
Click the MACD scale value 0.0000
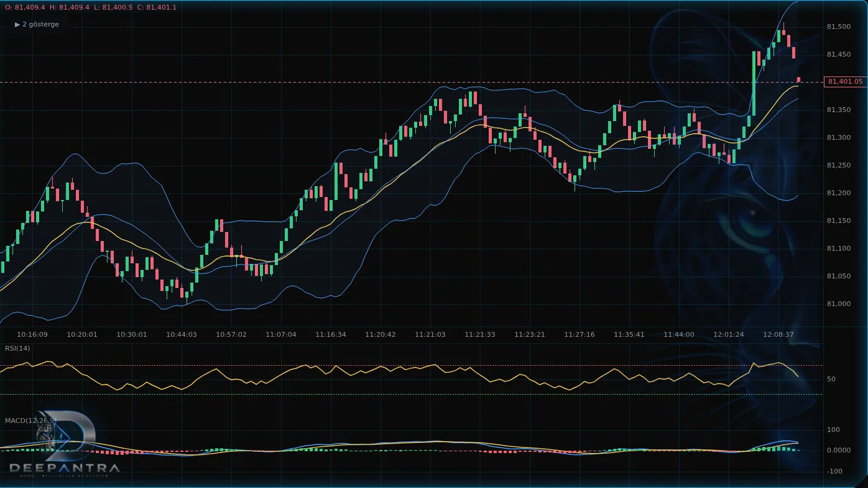pyautogui.click(x=838, y=450)
